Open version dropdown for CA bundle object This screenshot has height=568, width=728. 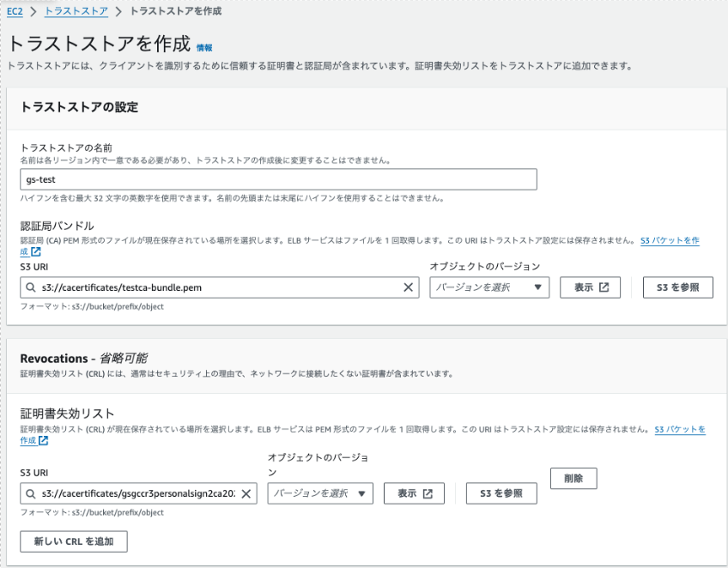click(x=488, y=287)
